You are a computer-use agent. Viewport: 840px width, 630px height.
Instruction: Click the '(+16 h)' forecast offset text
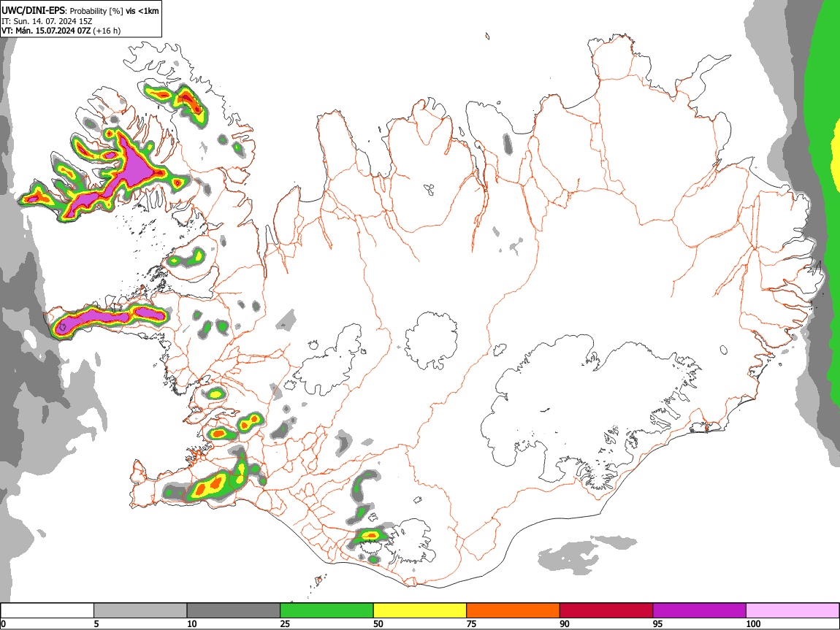[x=107, y=31]
